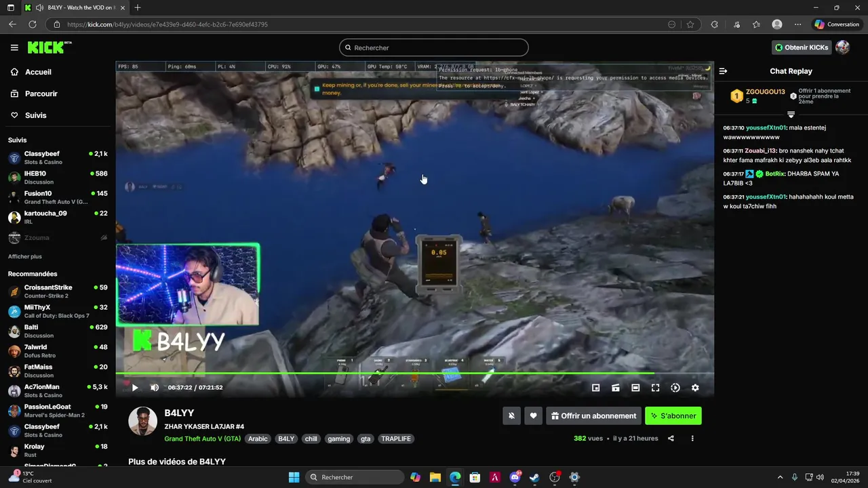Select the gta tag
The width and height of the screenshot is (868, 488).
point(366,439)
